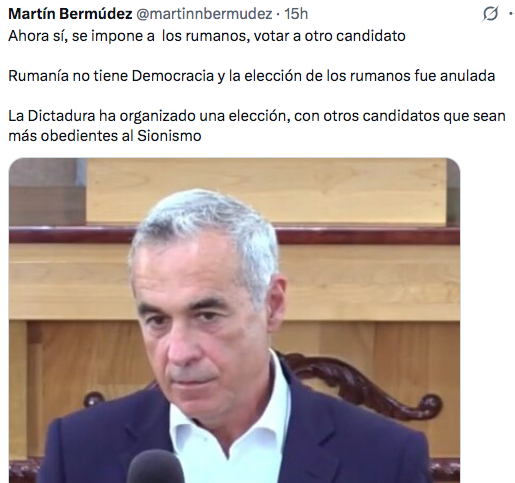
Task: Open the more options dots menu
Action: tap(511, 14)
